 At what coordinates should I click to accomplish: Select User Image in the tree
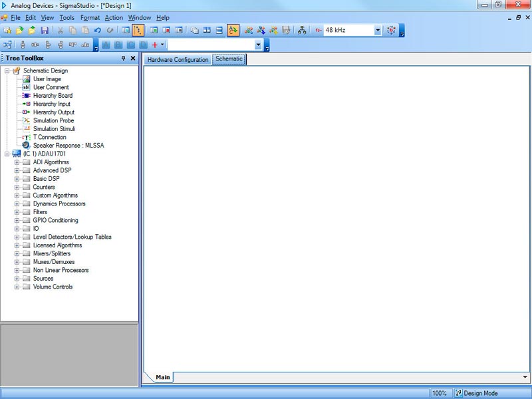pos(47,79)
